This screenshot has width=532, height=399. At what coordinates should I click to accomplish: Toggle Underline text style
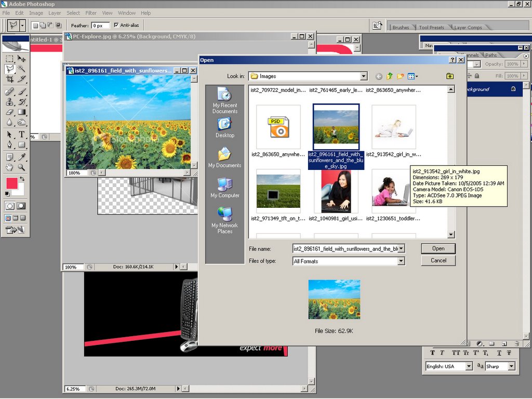[499, 353]
